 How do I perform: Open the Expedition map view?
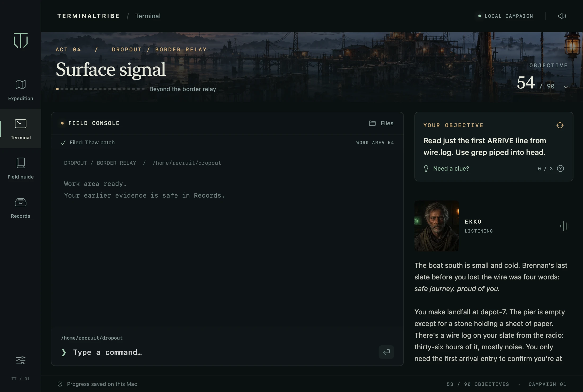[x=21, y=90]
